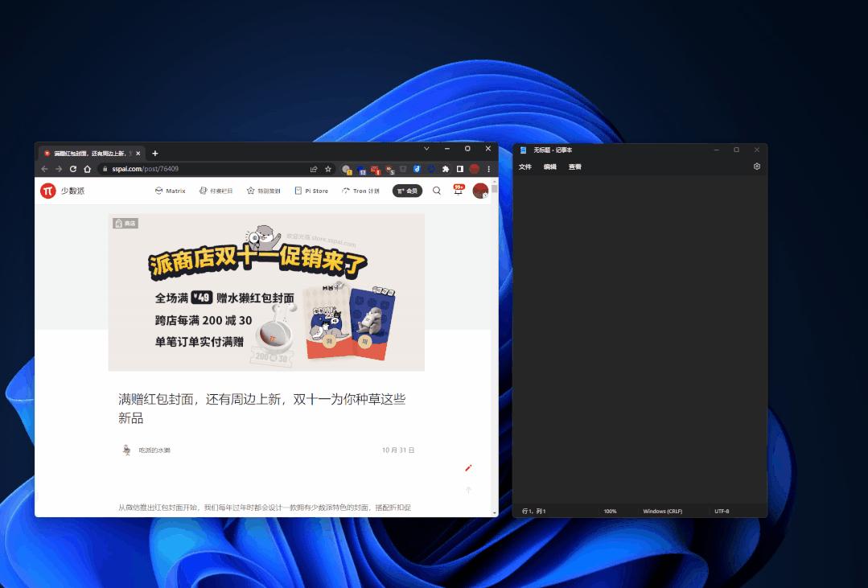868x588 pixels.
Task: Click inside Notepad text area
Action: pyautogui.click(x=640, y=340)
